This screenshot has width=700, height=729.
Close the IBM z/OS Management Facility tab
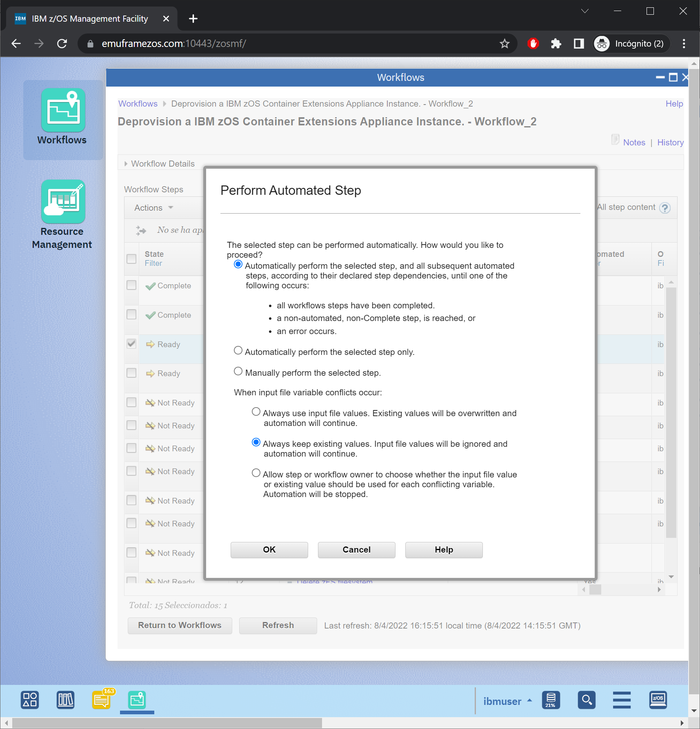[x=166, y=19]
